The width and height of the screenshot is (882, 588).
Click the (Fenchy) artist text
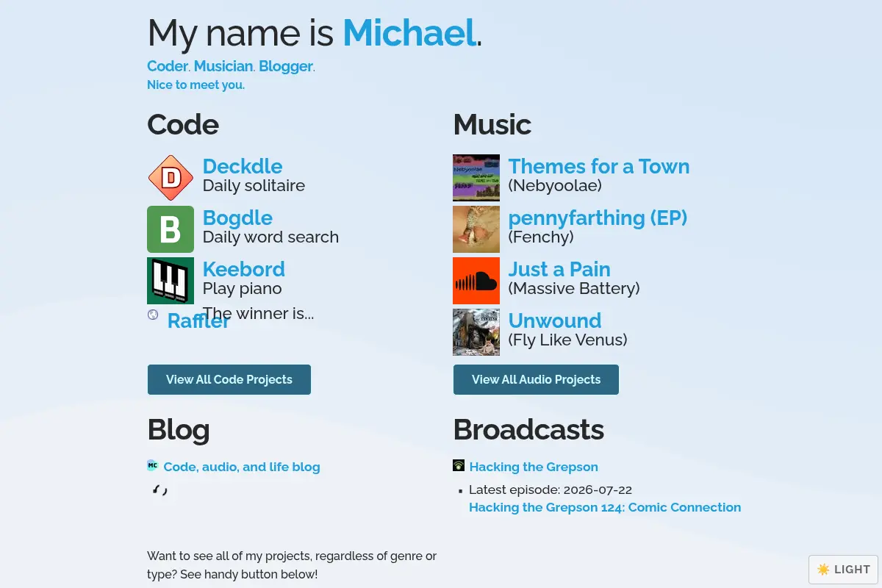coord(541,237)
